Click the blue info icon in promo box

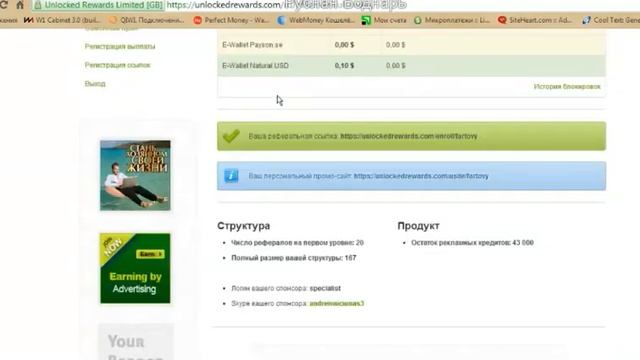point(231,176)
